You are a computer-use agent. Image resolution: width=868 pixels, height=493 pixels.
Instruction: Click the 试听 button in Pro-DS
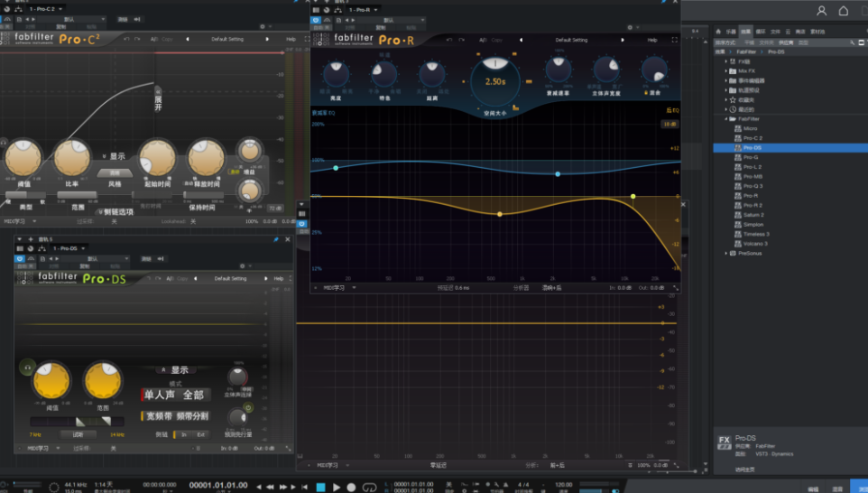point(78,434)
